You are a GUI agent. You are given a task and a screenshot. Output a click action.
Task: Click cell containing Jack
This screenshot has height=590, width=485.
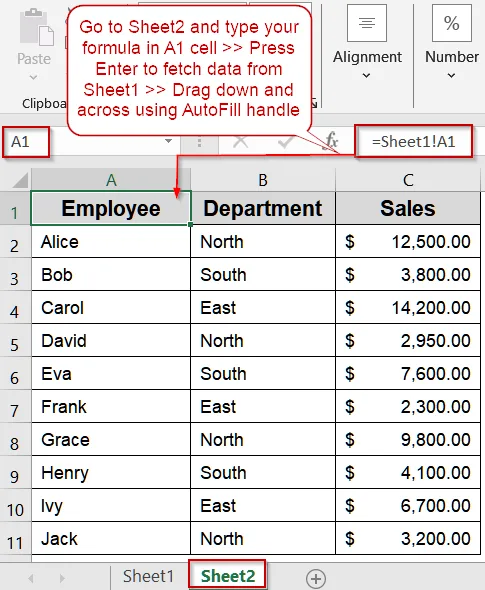pos(111,538)
